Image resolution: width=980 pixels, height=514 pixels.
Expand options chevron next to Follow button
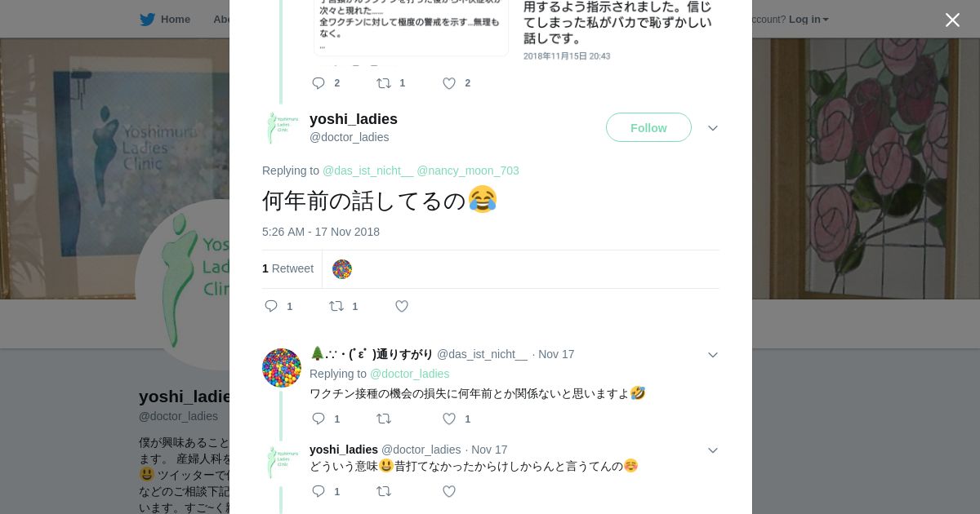point(713,128)
